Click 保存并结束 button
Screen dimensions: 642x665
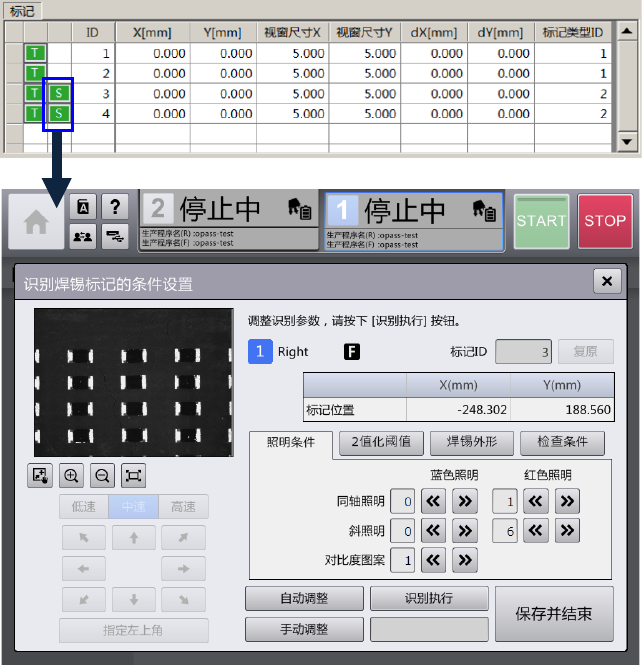[554, 614]
